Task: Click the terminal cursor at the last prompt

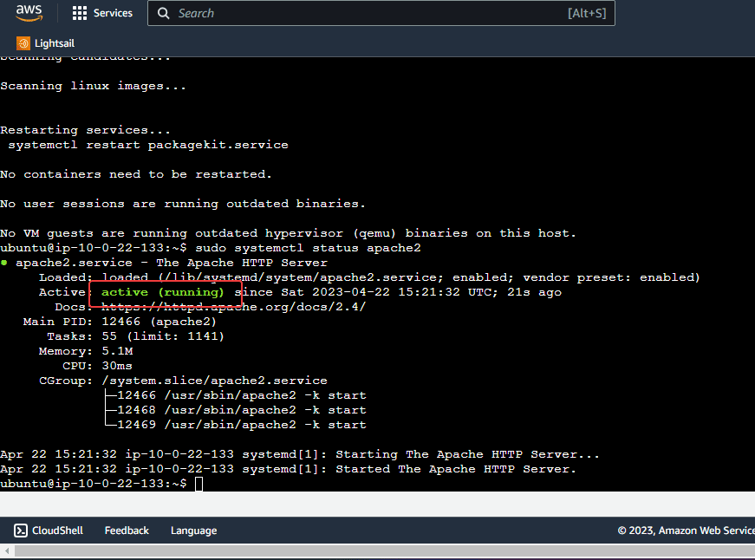Action: (199, 484)
